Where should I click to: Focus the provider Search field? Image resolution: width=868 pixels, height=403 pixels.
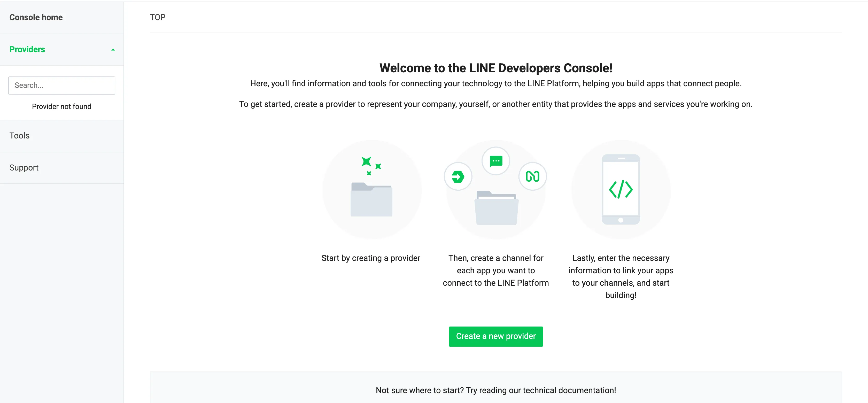click(62, 85)
